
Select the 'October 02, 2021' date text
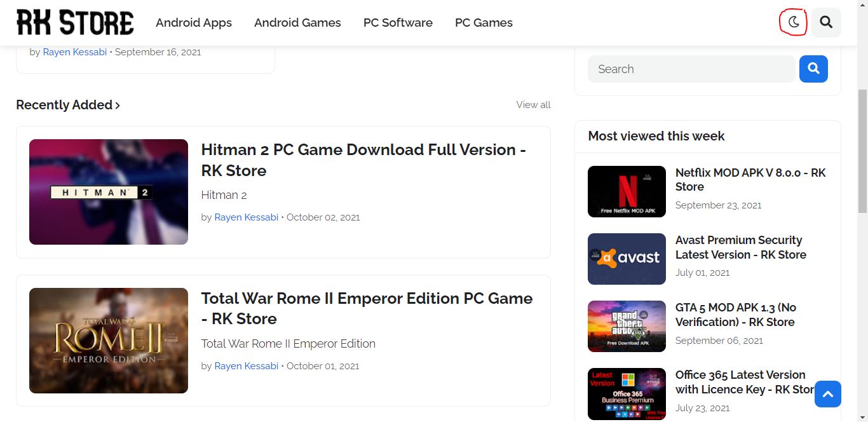323,217
